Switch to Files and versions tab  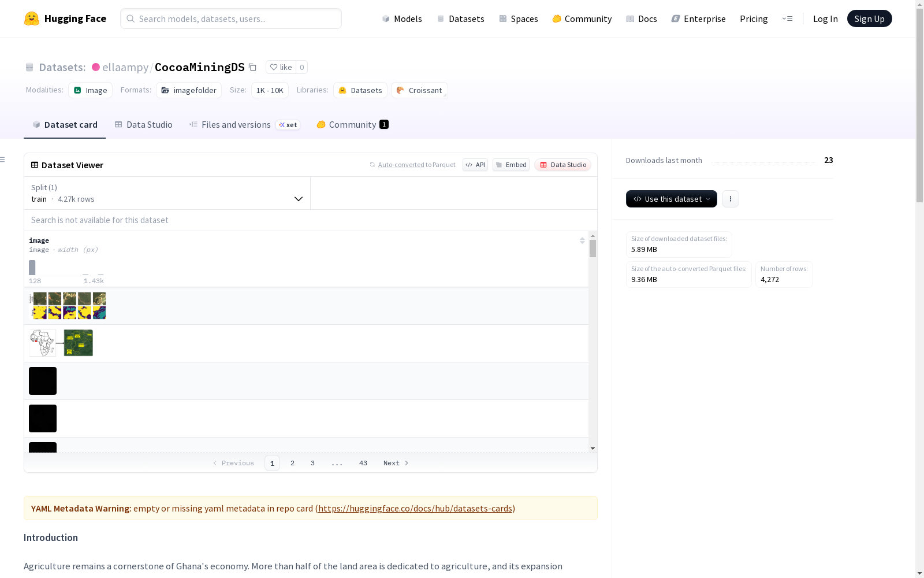pyautogui.click(x=244, y=125)
